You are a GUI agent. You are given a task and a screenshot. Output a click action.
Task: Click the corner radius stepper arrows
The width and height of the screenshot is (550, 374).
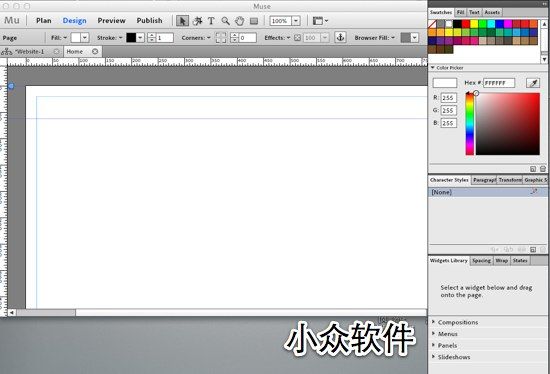tap(234, 38)
